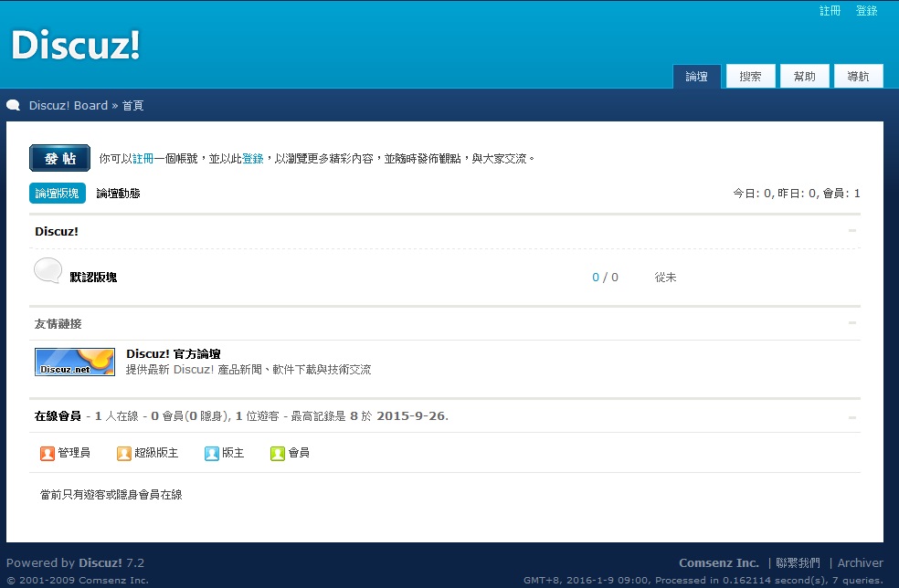This screenshot has height=588, width=899.
Task: Collapse the 友情鏈接 section
Action: tap(852, 322)
